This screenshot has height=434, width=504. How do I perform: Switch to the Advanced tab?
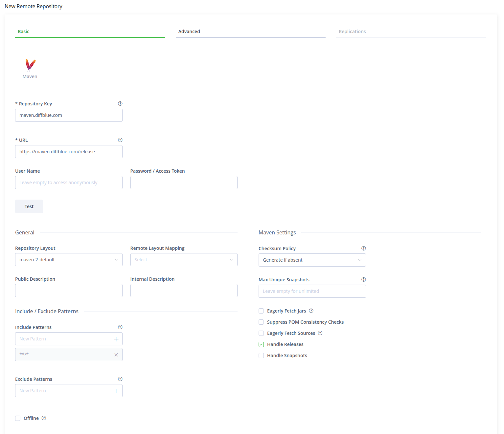pos(189,32)
